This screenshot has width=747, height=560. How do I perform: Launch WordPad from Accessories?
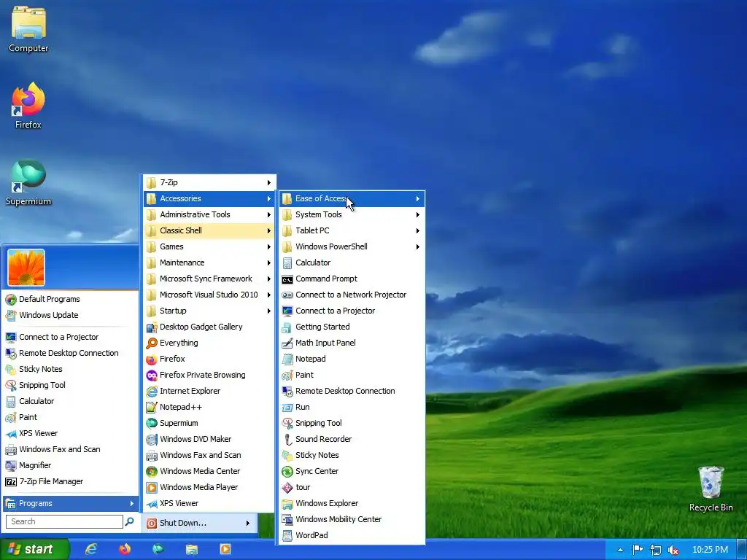pos(352,535)
